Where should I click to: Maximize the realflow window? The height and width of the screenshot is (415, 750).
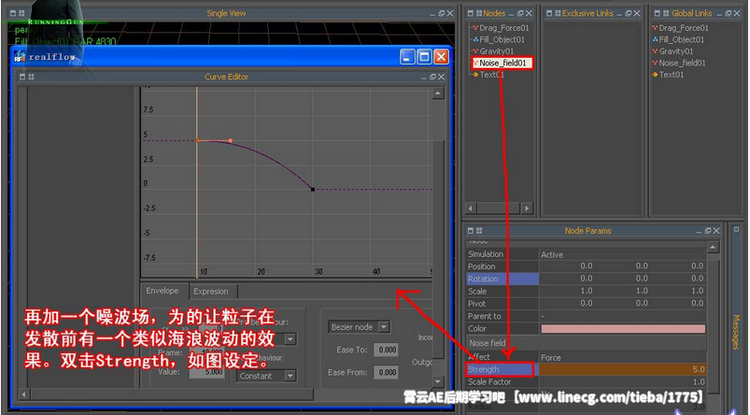point(424,57)
